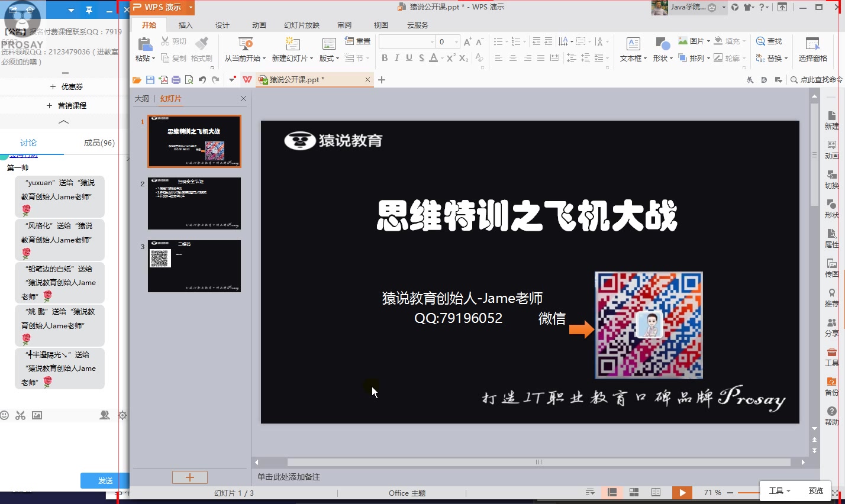Toggle text Shadow (S) formatting
Image resolution: width=845 pixels, height=504 pixels.
[x=421, y=58]
